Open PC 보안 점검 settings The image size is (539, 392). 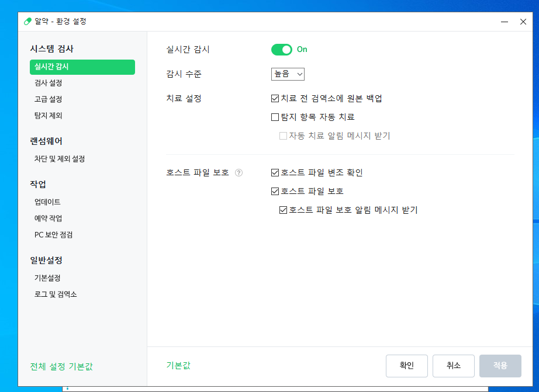click(54, 235)
